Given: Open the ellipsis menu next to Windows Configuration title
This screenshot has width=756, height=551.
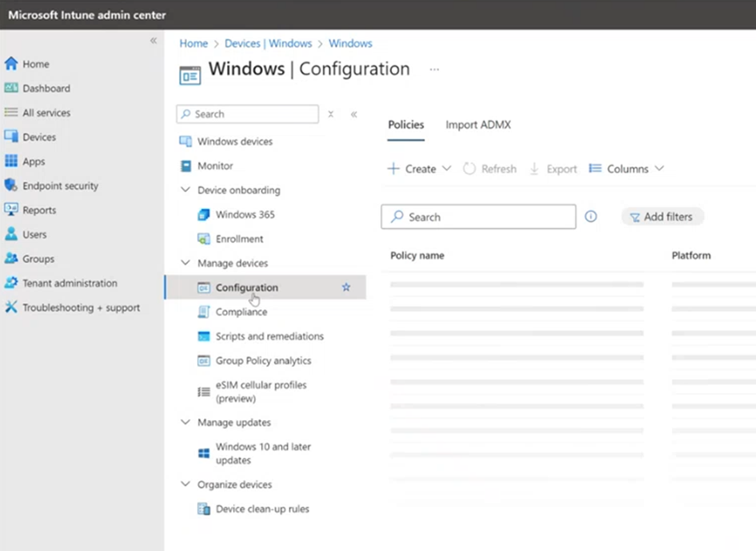Looking at the screenshot, I should 434,69.
